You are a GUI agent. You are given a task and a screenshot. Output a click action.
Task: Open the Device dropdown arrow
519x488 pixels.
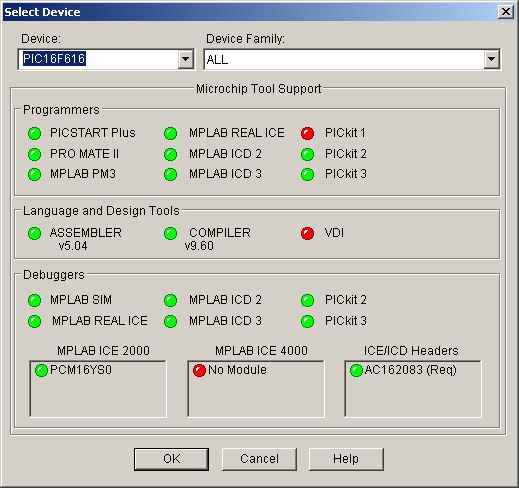[x=185, y=60]
